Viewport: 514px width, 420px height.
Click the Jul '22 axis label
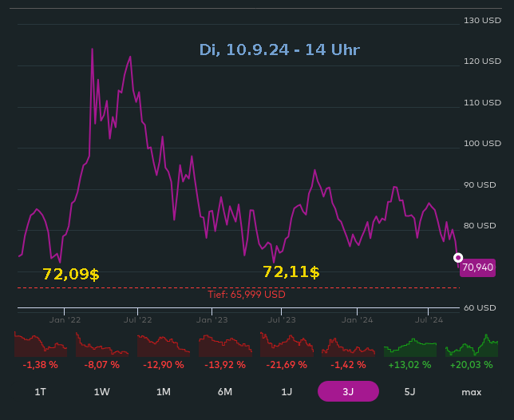coord(137,320)
